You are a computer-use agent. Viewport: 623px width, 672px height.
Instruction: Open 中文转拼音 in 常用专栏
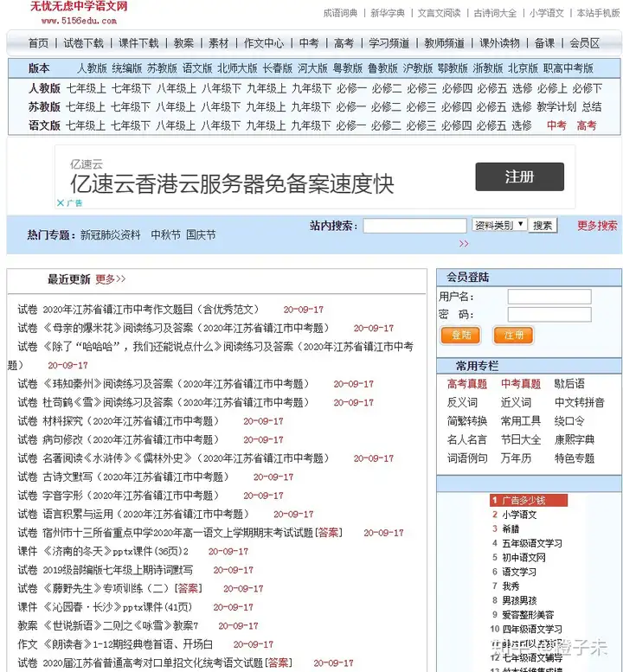click(579, 402)
